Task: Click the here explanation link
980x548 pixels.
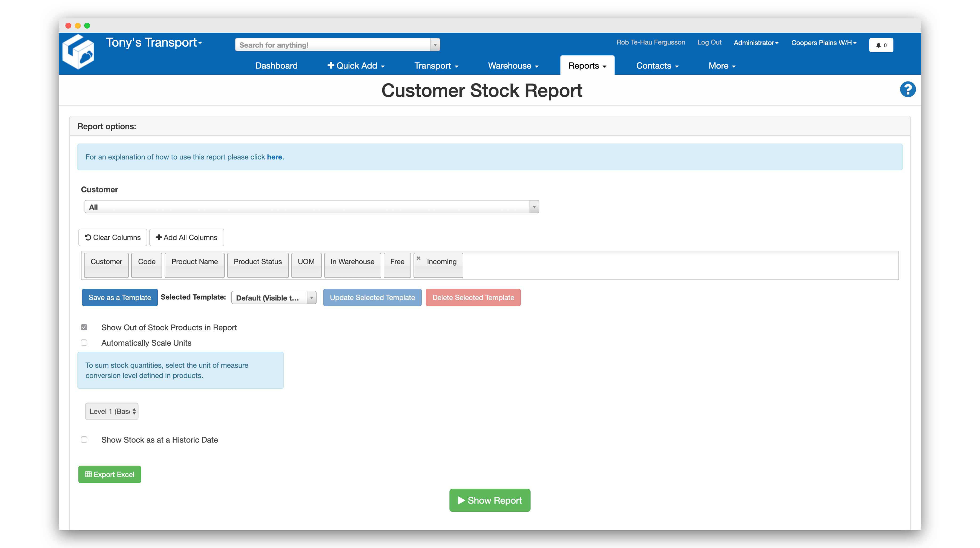Action: [x=275, y=157]
